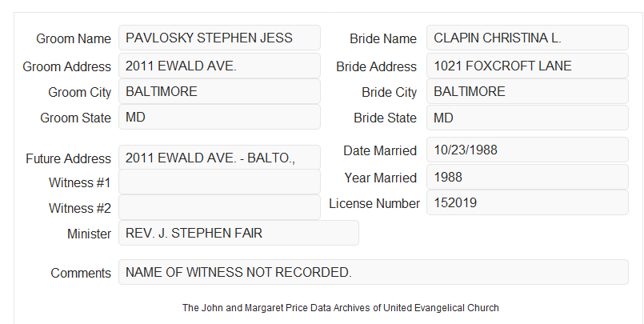Click the Comments text field
644x324 pixels.
374,272
